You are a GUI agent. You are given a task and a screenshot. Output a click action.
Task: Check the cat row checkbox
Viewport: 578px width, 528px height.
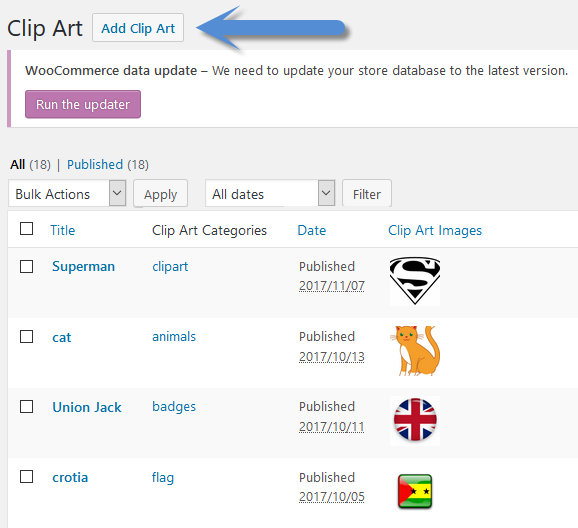(27, 336)
